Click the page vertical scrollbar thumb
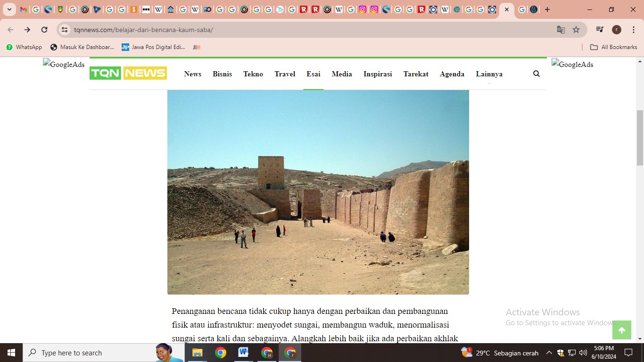The image size is (644, 362). (640, 138)
